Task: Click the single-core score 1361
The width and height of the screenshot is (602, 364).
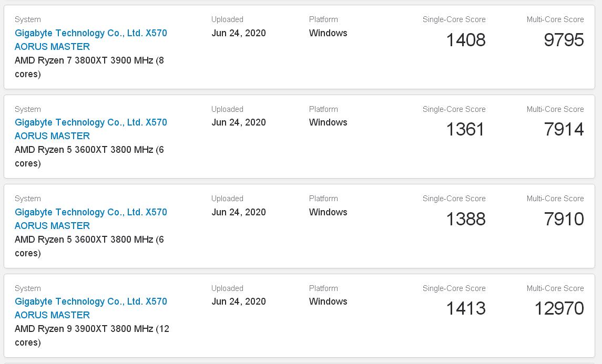Action: coord(466,129)
